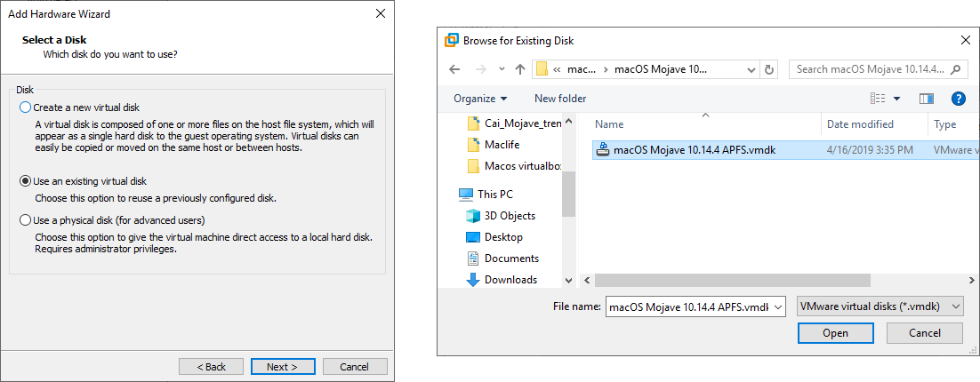Image resolution: width=980 pixels, height=382 pixels.
Task: Select Create a new virtual disk
Action: pyautogui.click(x=25, y=107)
